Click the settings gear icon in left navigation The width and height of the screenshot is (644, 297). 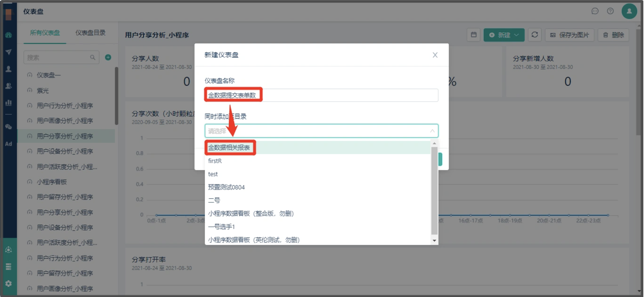pos(8,284)
